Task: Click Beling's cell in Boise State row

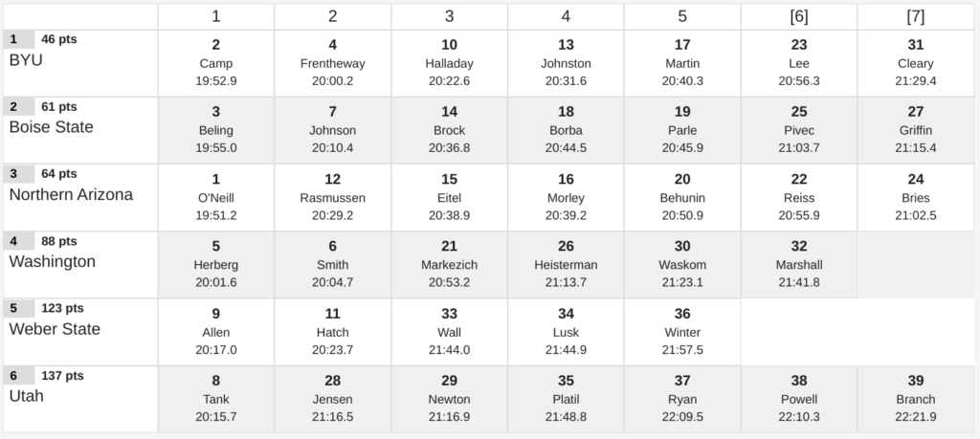Action: tap(216, 130)
